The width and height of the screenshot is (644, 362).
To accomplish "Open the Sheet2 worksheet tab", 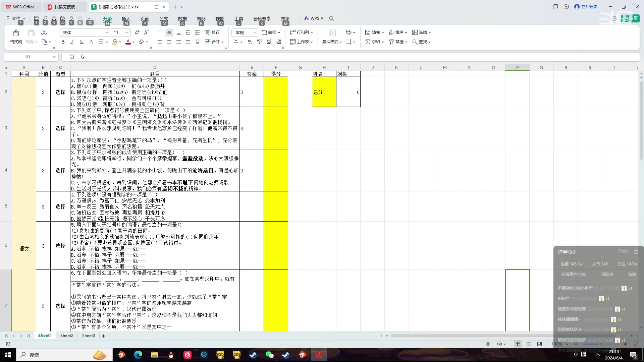I will click(66, 335).
